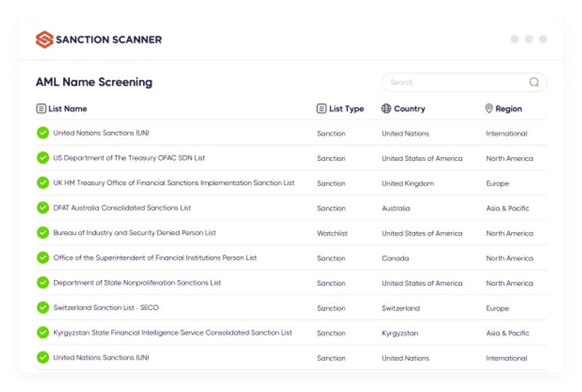
Task: Click the 'Kyrgyzstan' country cell
Action: point(400,333)
